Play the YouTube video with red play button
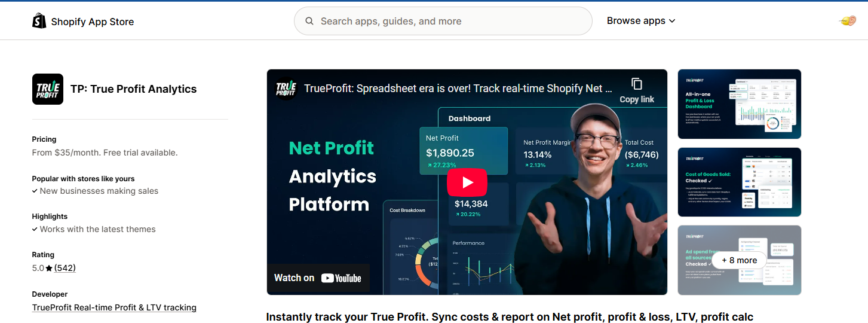Image resolution: width=868 pixels, height=323 pixels. click(x=467, y=182)
